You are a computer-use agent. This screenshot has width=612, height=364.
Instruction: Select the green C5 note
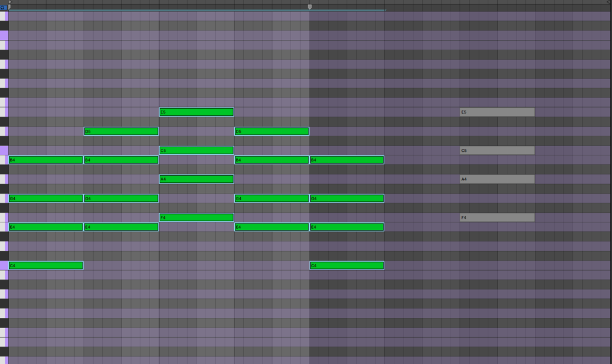[x=196, y=151]
